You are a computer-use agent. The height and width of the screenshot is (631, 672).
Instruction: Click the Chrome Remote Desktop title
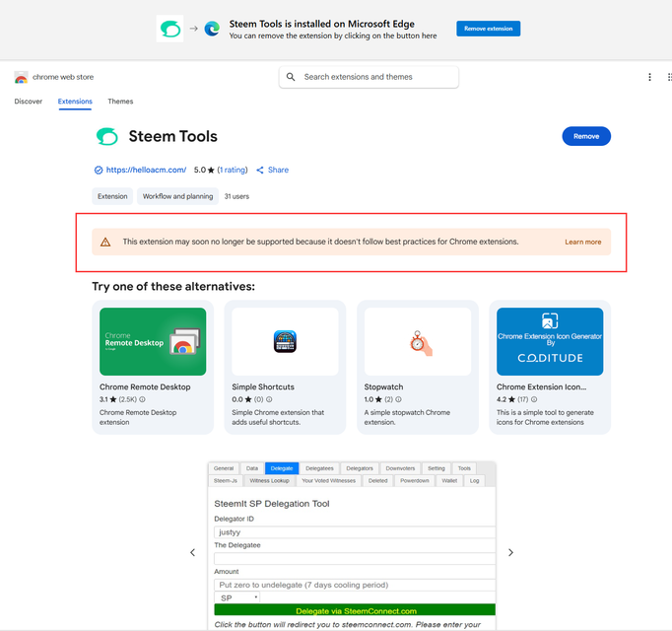point(145,386)
